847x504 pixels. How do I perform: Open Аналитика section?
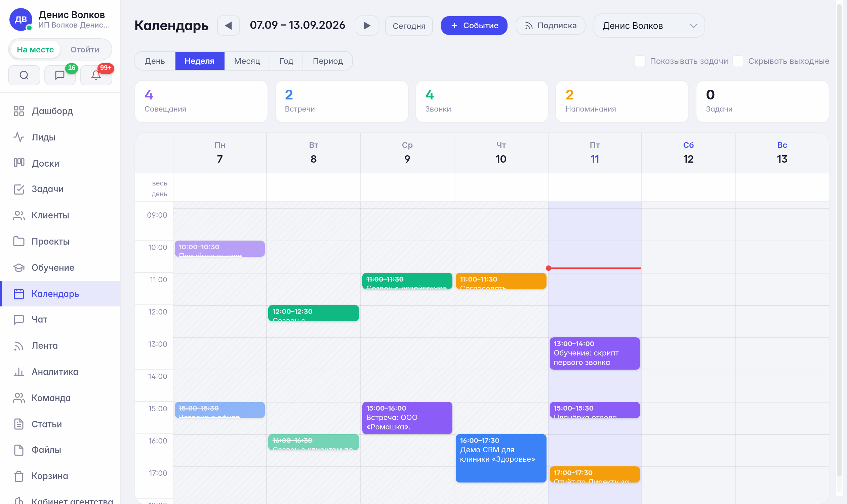click(x=61, y=372)
